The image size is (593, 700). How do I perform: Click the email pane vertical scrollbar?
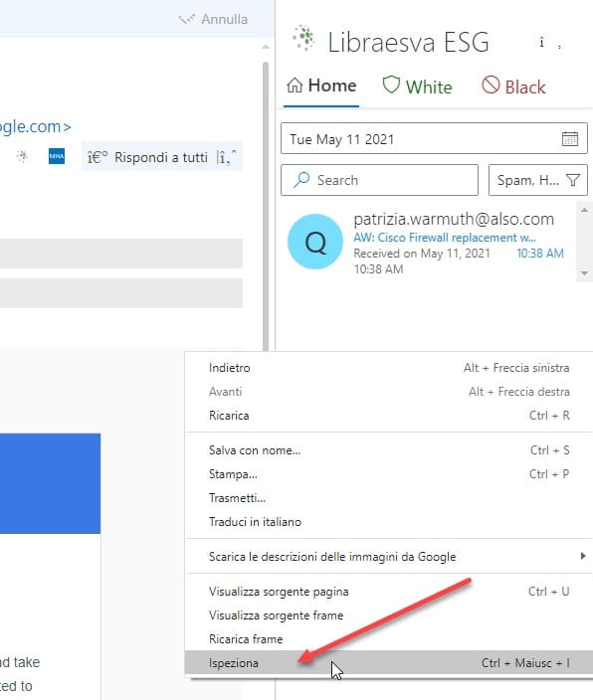[x=266, y=206]
